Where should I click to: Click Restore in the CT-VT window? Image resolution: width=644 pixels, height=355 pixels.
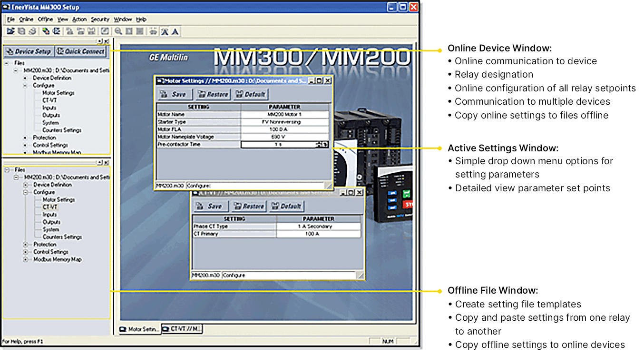249,207
